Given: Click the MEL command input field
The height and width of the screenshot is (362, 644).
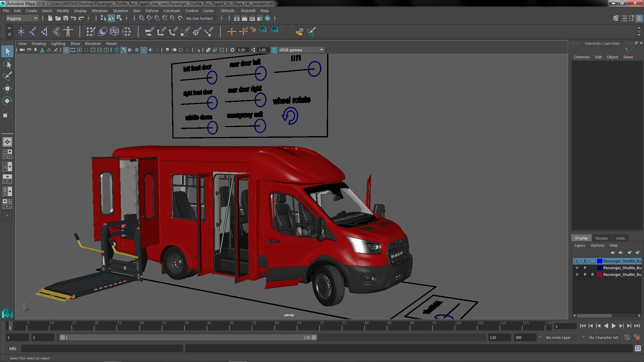Looking at the screenshot, I should point(102,349).
